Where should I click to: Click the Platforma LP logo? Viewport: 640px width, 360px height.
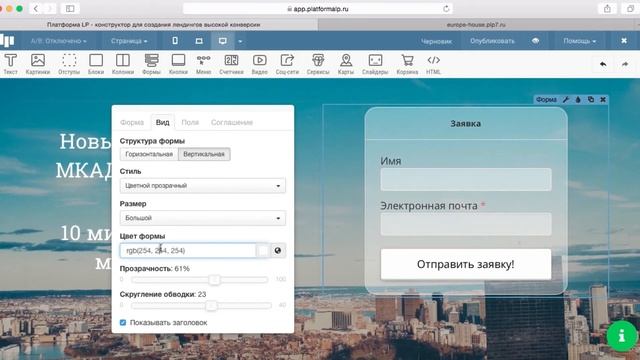coord(7,40)
